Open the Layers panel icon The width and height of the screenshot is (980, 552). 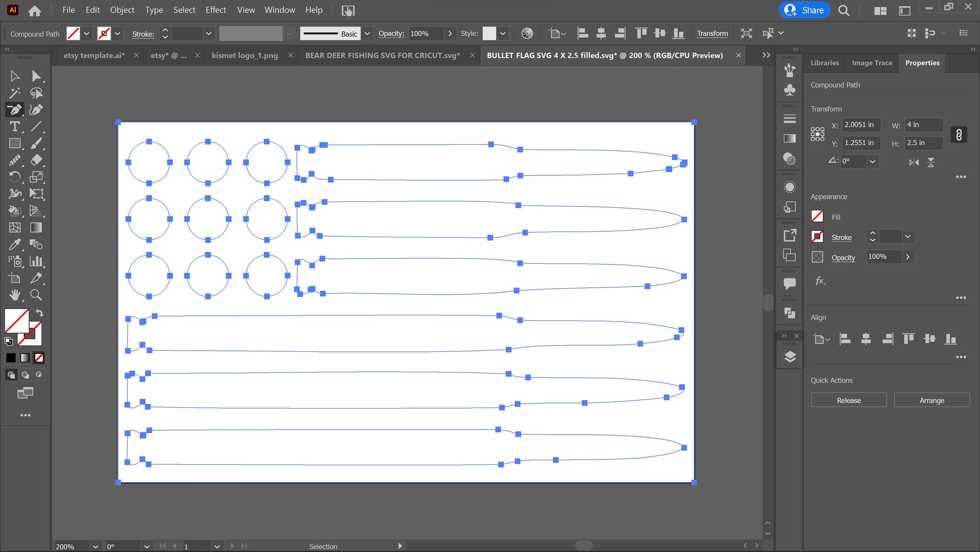tap(789, 357)
